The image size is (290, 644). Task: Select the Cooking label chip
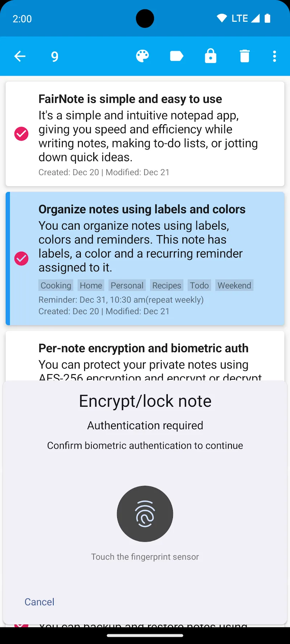(x=55, y=285)
